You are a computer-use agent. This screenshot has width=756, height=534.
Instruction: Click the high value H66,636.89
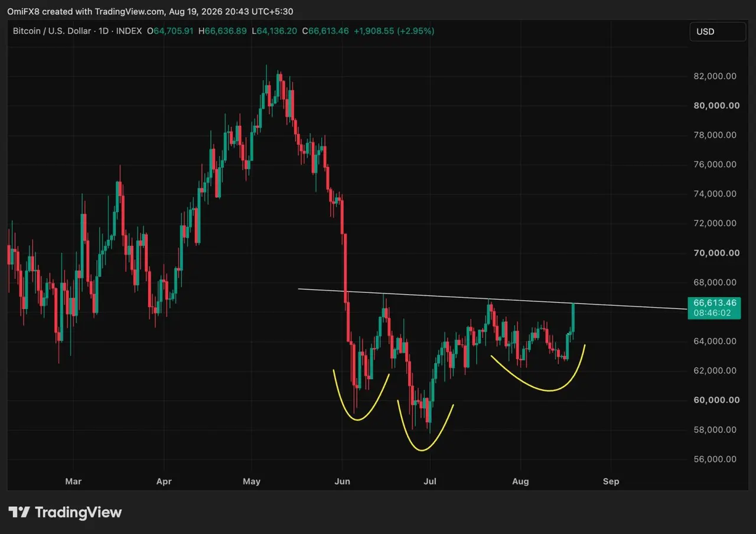tap(223, 30)
